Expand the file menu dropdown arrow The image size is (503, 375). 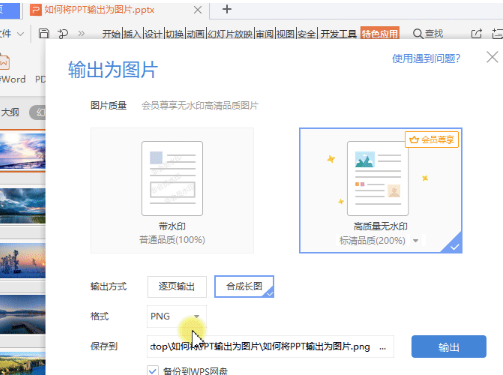(x=20, y=34)
